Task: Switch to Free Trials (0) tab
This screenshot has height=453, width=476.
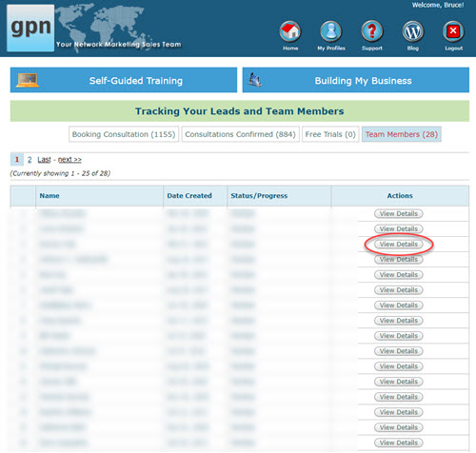Action: click(x=330, y=134)
